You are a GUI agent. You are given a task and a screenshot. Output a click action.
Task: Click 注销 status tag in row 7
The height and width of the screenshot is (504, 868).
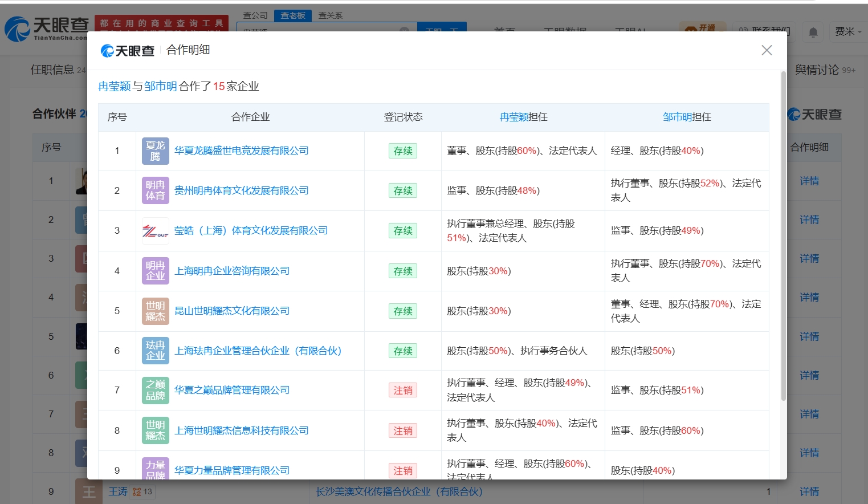click(x=403, y=391)
